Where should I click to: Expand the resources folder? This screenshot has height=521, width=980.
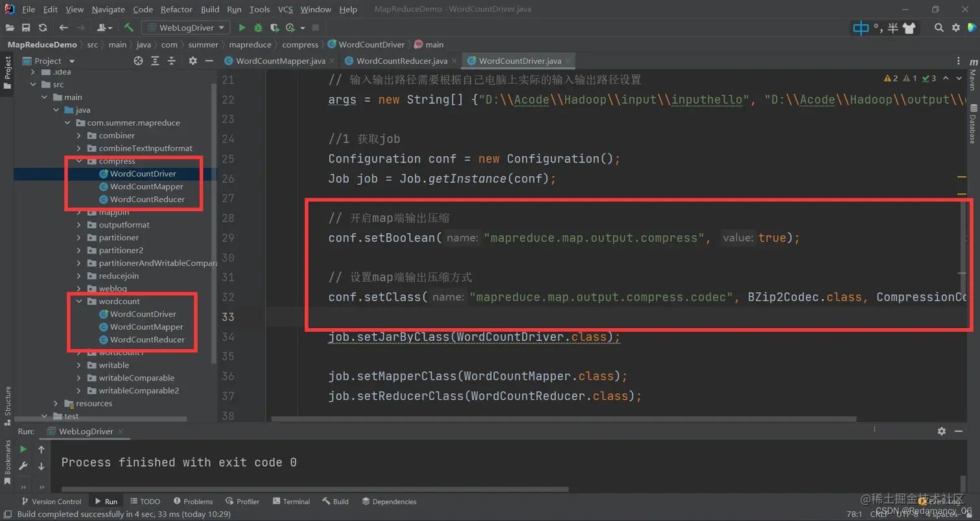(56, 403)
